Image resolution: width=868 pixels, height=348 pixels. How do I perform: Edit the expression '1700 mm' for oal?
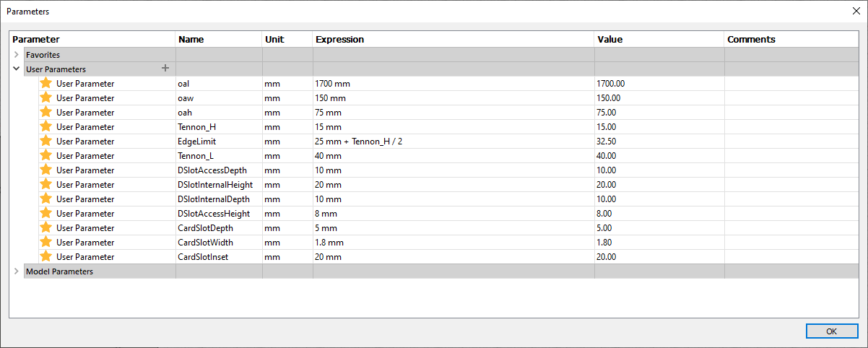click(x=453, y=84)
